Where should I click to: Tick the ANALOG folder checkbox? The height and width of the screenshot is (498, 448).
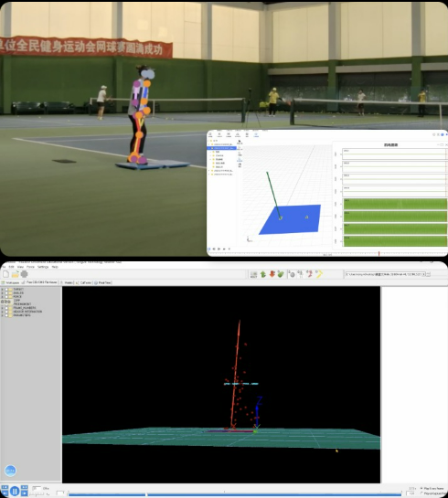click(6, 293)
